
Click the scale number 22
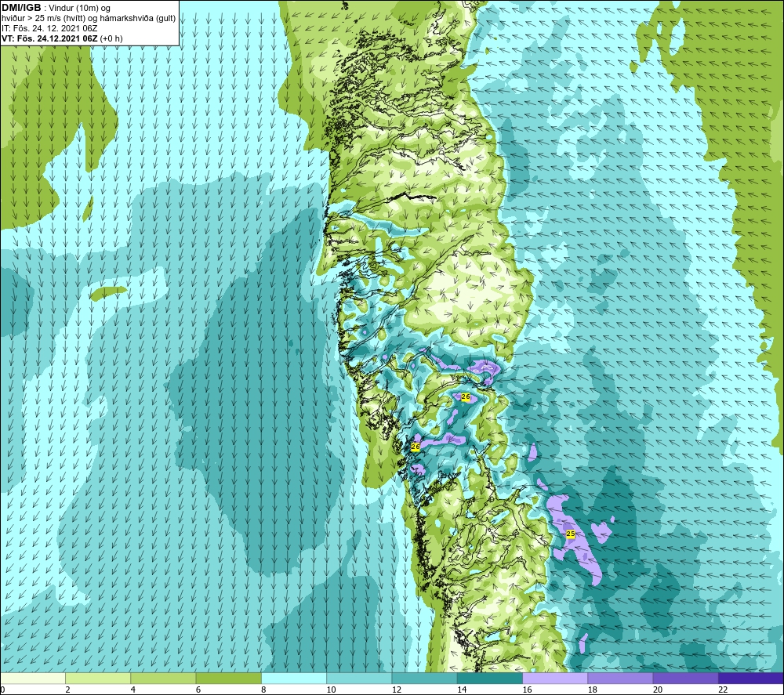tap(723, 690)
